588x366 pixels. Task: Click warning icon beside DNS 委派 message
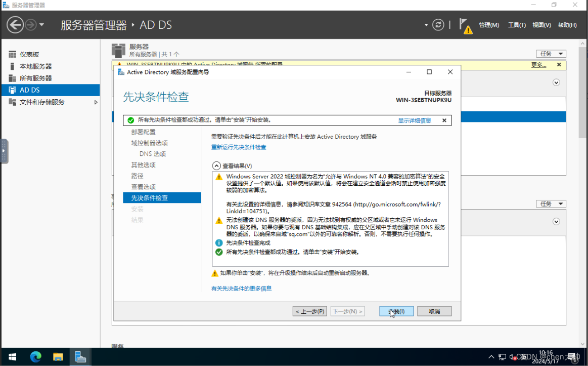[x=219, y=220]
